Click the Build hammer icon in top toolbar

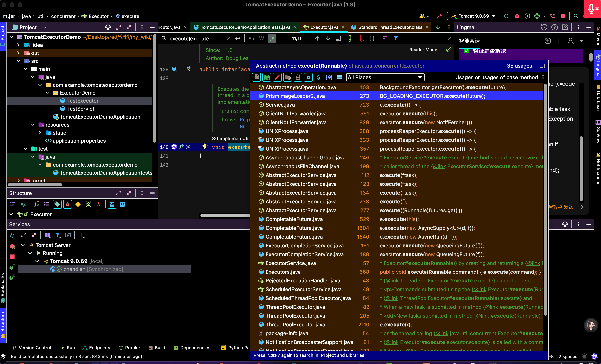[x=439, y=16]
